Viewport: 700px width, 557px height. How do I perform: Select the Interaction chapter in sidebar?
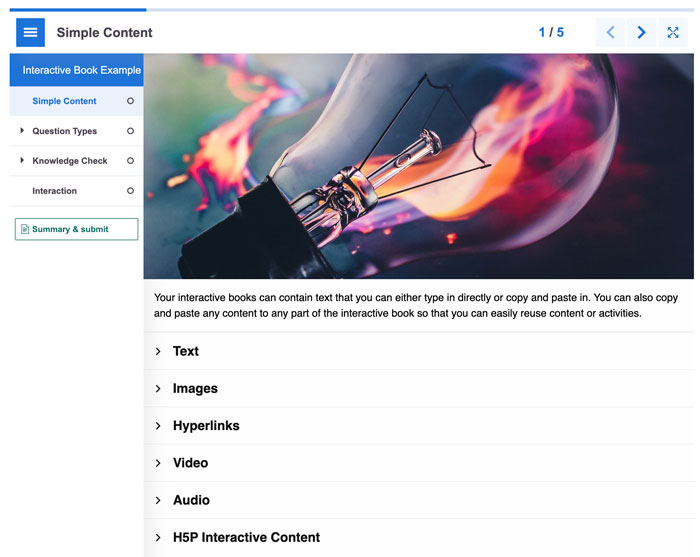click(x=55, y=191)
